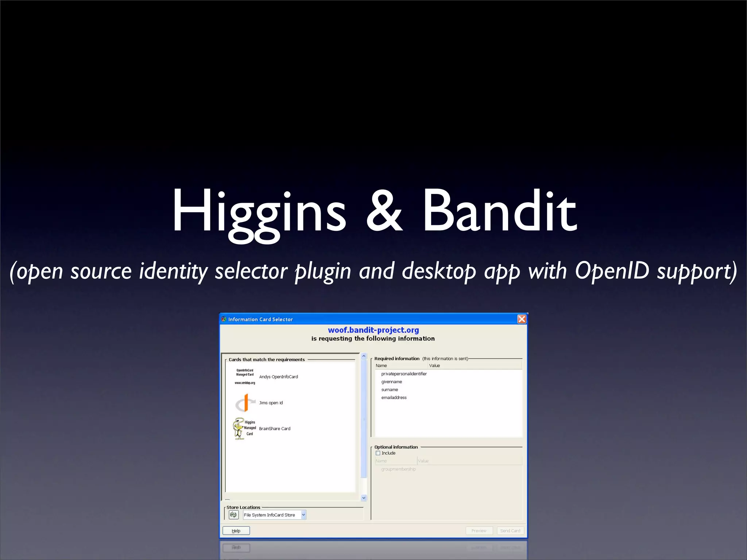
Task: Click the Preview button
Action: [479, 531]
